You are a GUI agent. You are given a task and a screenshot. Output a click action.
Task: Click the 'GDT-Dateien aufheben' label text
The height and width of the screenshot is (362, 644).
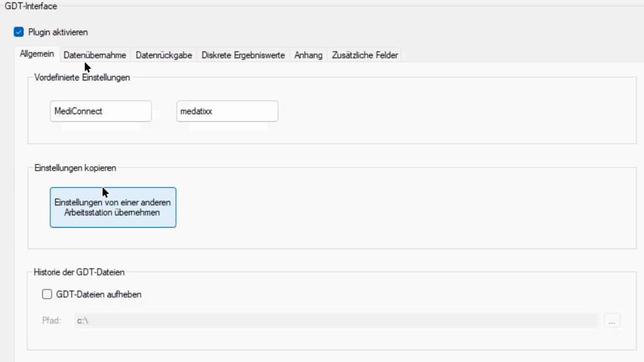[98, 294]
